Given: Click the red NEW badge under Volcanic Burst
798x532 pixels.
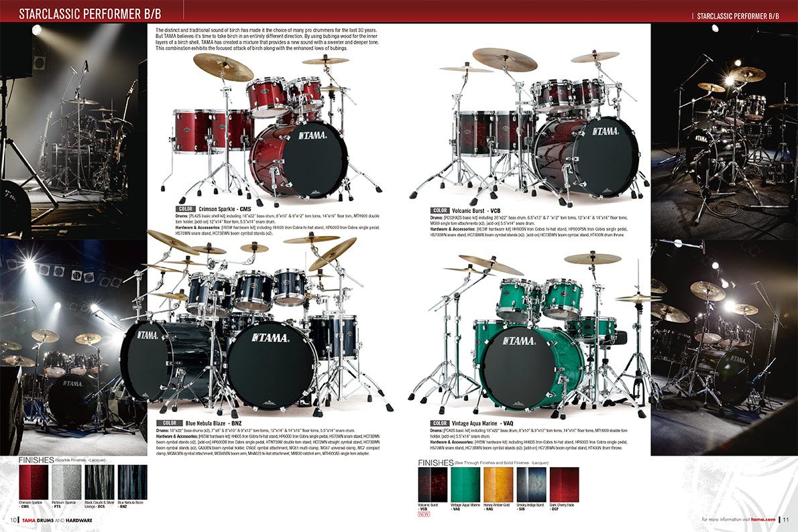Looking at the screenshot, I should click(x=424, y=514).
